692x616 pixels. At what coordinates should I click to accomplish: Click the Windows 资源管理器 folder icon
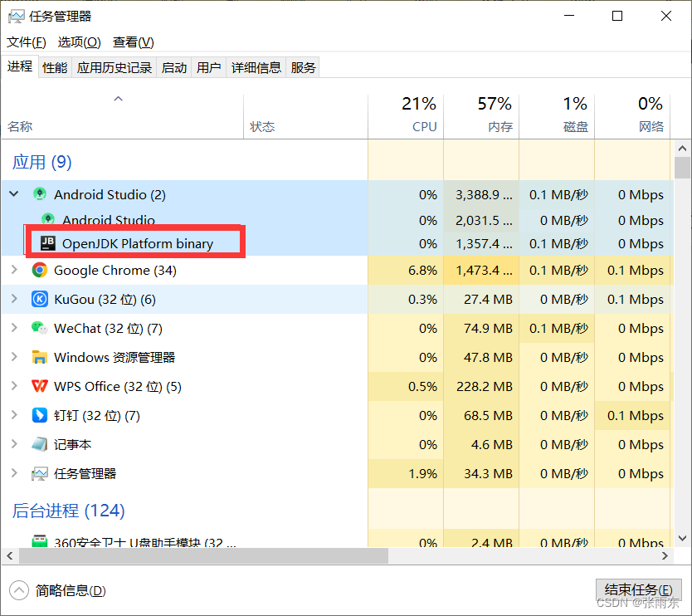pos(40,357)
